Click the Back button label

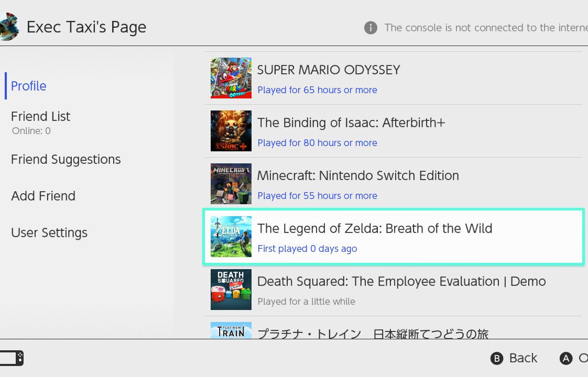tap(523, 358)
